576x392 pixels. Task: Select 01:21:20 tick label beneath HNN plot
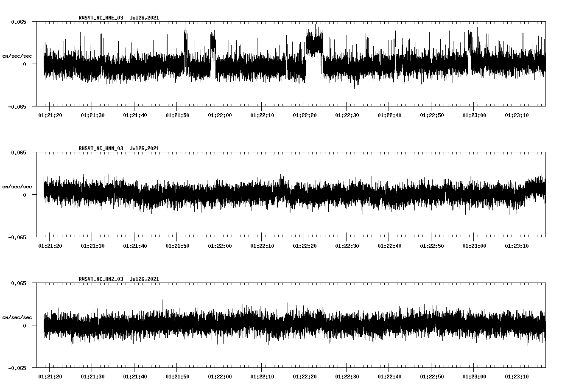pos(50,246)
